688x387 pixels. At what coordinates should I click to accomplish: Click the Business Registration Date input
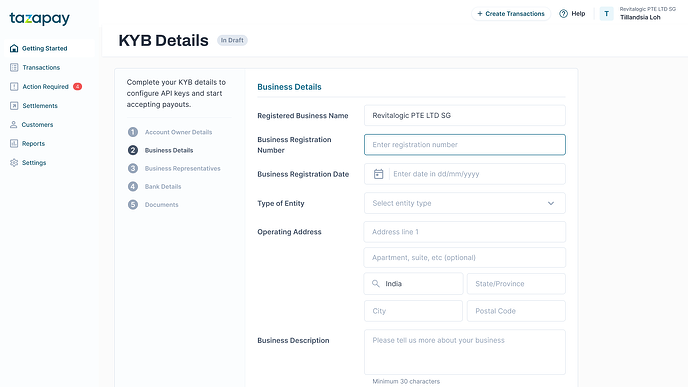coord(465,174)
